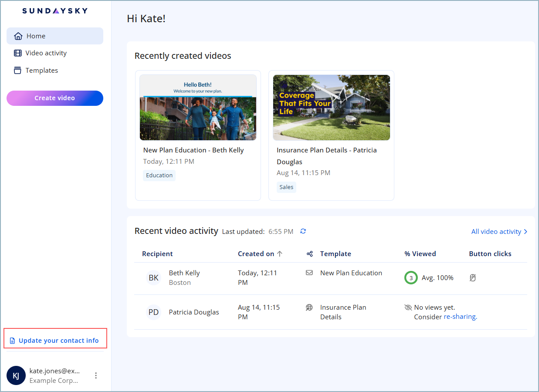This screenshot has width=539, height=392.
Task: Go to Video activity in sidebar
Action: (46, 53)
